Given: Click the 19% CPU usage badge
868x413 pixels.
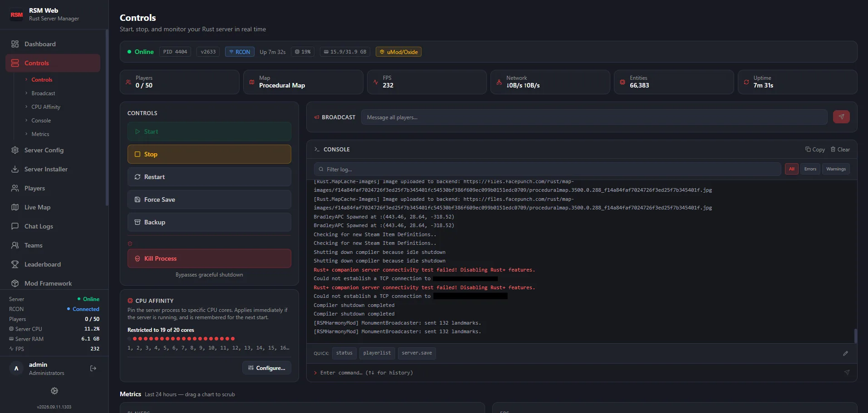Looking at the screenshot, I should (303, 52).
